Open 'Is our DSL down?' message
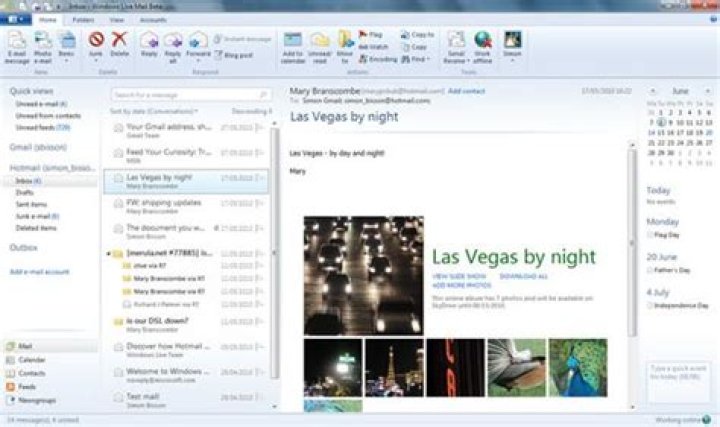This screenshot has height=427, width=720. click(x=186, y=324)
